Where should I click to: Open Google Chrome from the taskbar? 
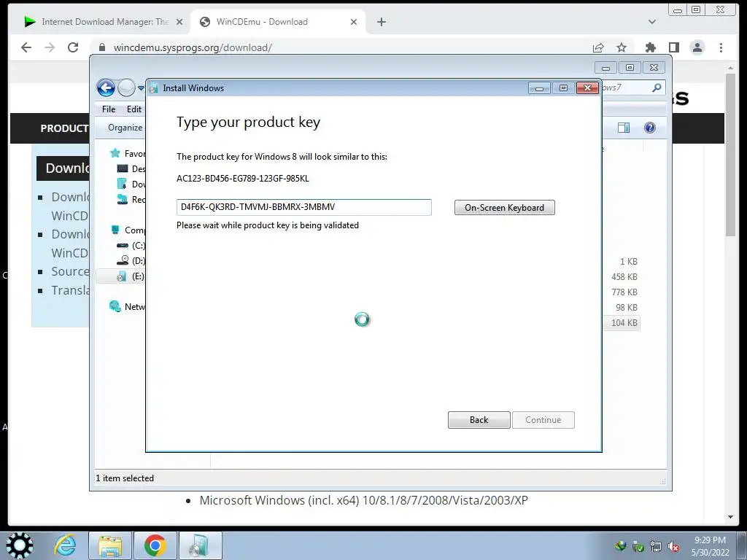155,545
